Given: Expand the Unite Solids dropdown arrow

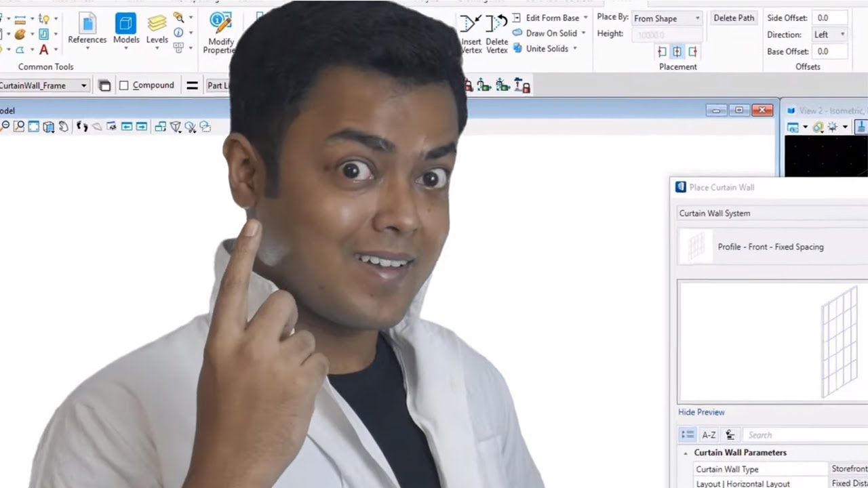Looking at the screenshot, I should click(x=575, y=49).
